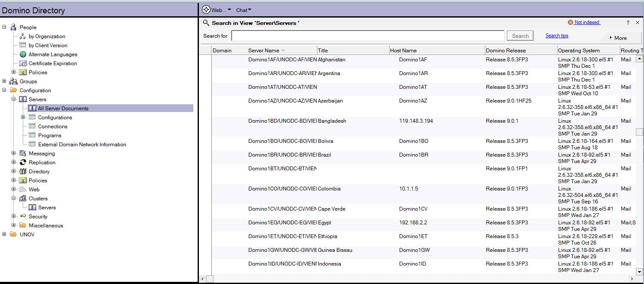This screenshot has height=284, width=644.
Task: Click the Configuration folder icon
Action: click(x=13, y=91)
